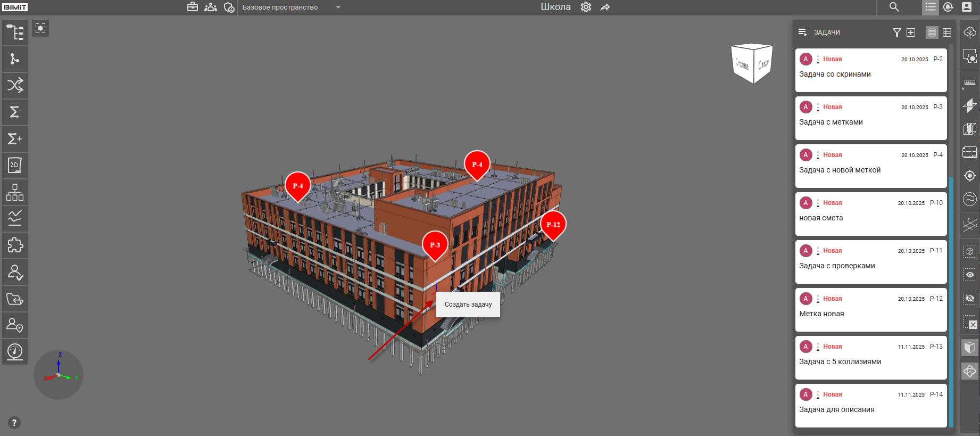Open the 2D drawings panel
Viewport: 980px width, 436px height.
pyautogui.click(x=15, y=166)
